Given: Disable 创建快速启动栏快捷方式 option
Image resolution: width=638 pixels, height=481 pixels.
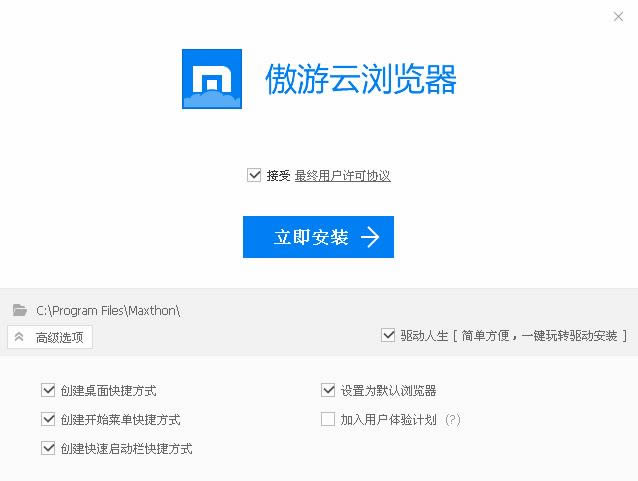Looking at the screenshot, I should (48, 448).
